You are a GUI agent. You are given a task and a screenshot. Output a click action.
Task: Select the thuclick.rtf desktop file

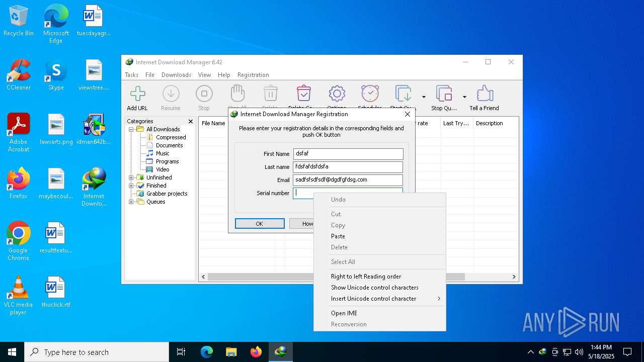(x=56, y=292)
